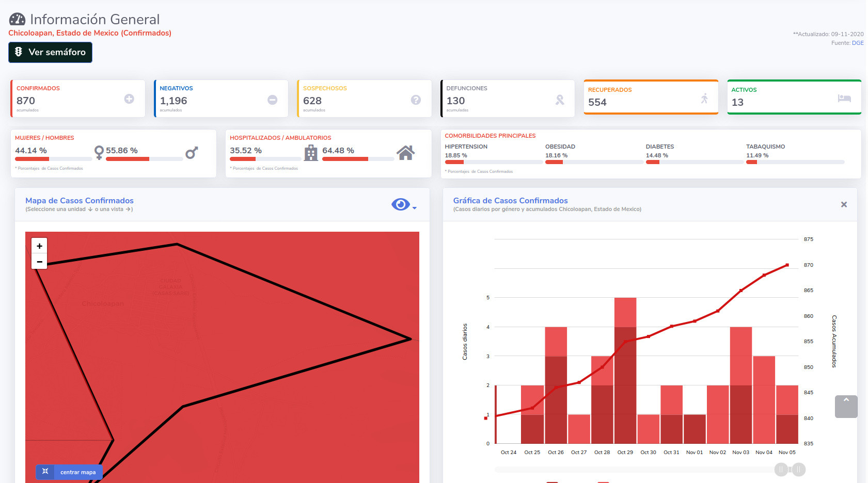Zoom in on the map
Viewport: 868px width, 483px height.
click(39, 246)
